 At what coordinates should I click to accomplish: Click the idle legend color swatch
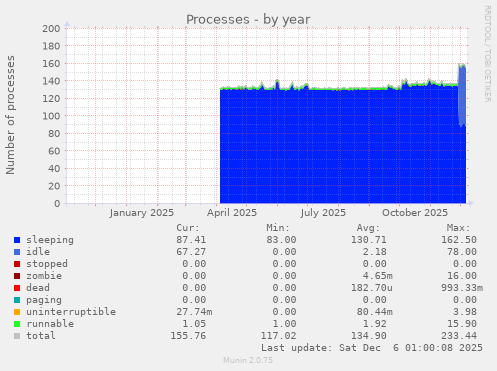(x=17, y=252)
